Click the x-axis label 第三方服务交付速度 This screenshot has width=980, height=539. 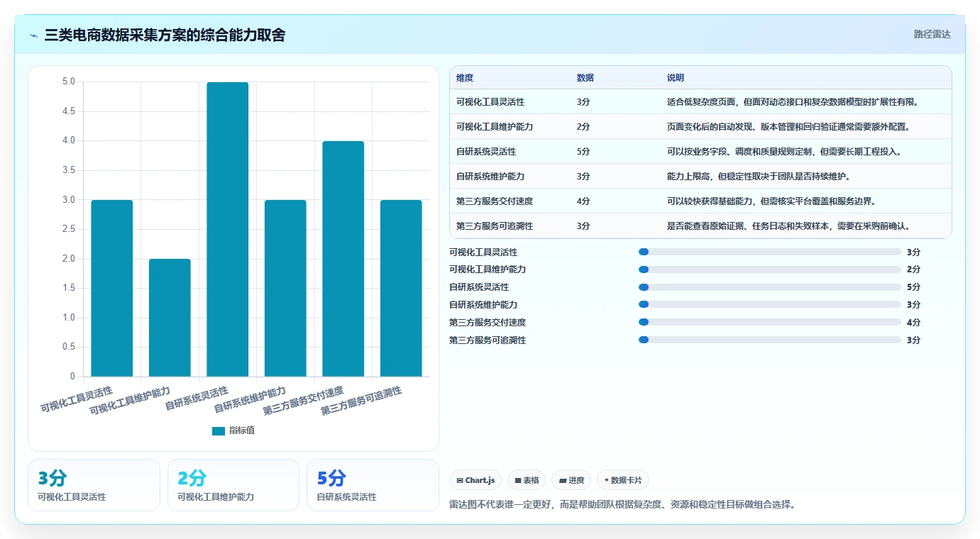pyautogui.click(x=304, y=401)
